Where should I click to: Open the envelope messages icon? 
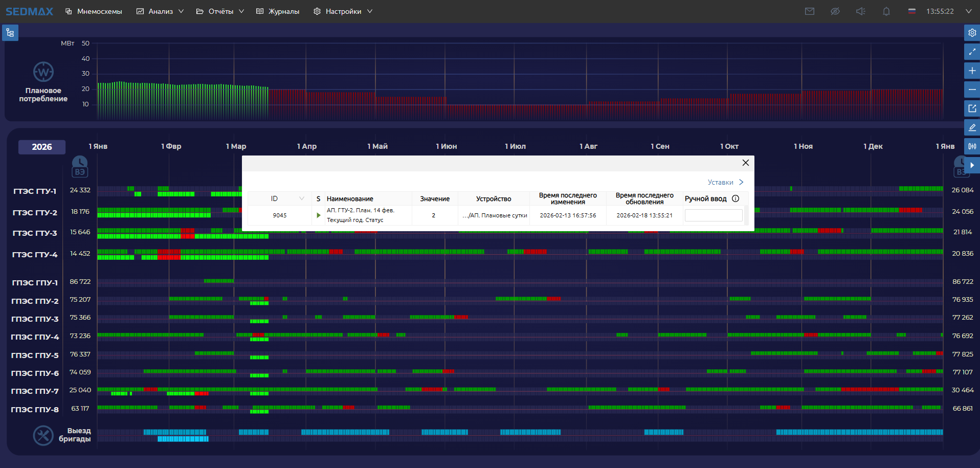tap(809, 11)
